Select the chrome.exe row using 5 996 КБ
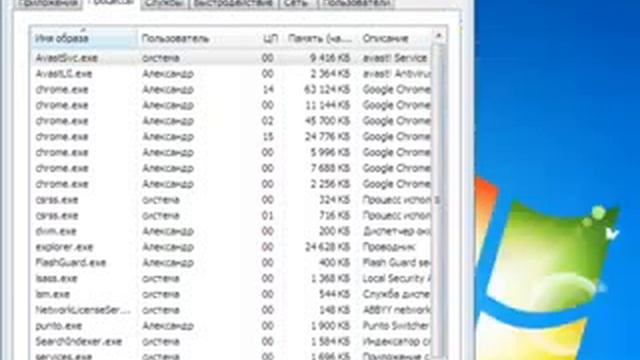The height and width of the screenshot is (360, 640). [231, 153]
